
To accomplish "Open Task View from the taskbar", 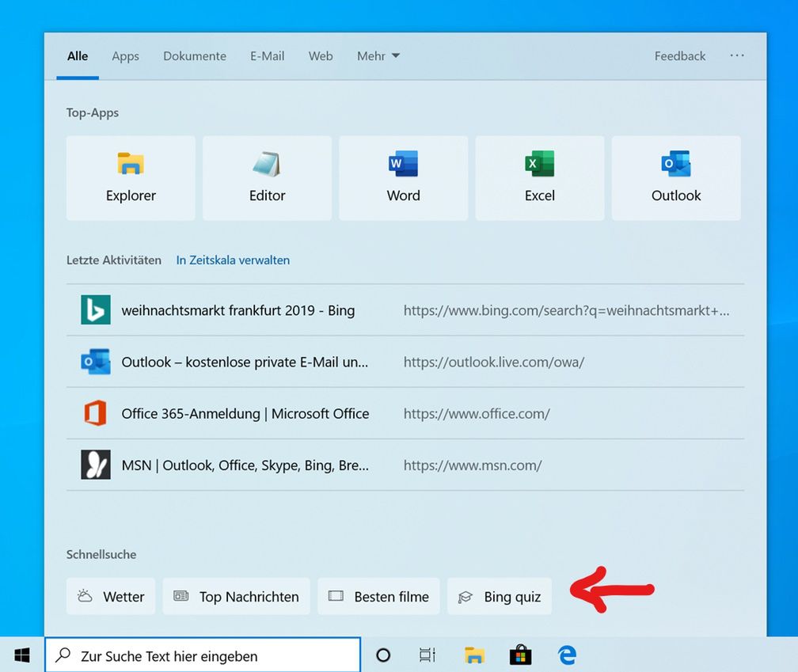I will (427, 655).
